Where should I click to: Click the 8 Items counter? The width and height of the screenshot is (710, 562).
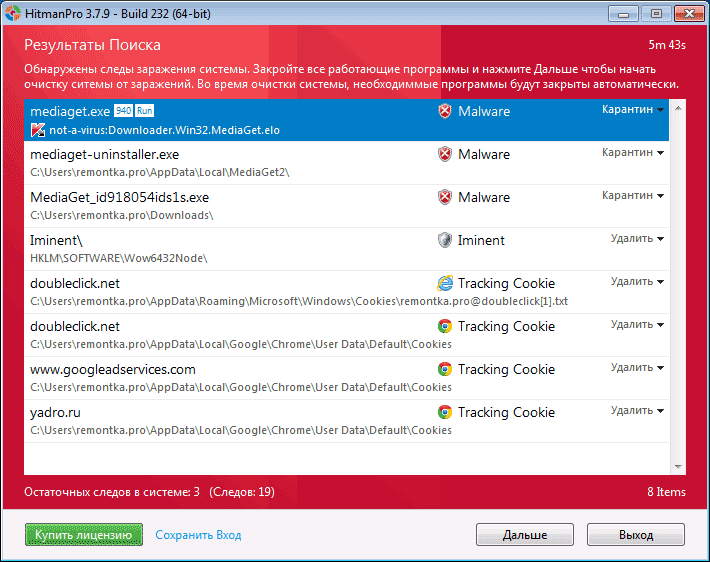[666, 492]
